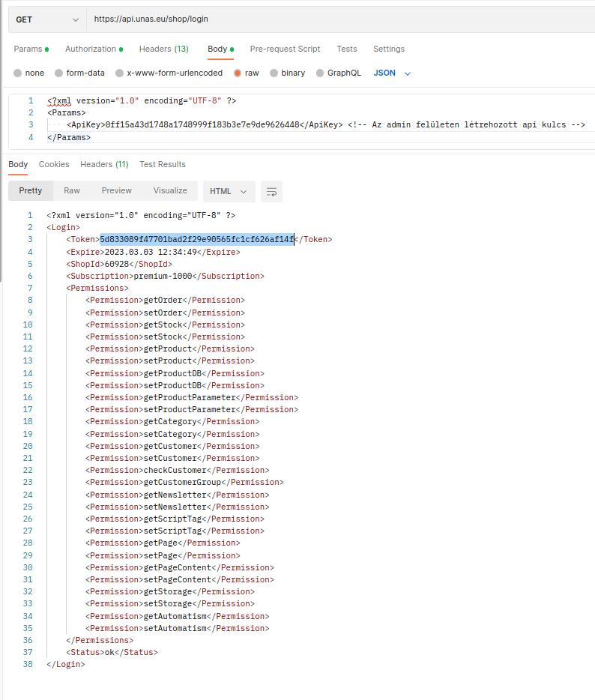The height and width of the screenshot is (700, 595).
Task: Click the checkCustomer permission line
Action: (177, 471)
